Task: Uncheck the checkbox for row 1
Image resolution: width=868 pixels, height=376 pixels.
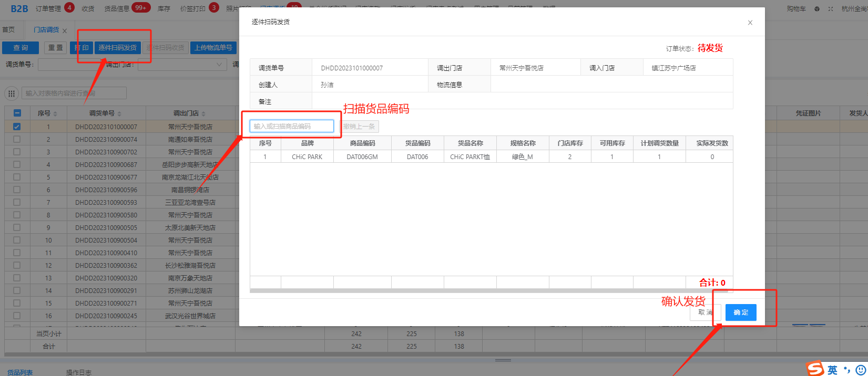Action: pos(17,127)
